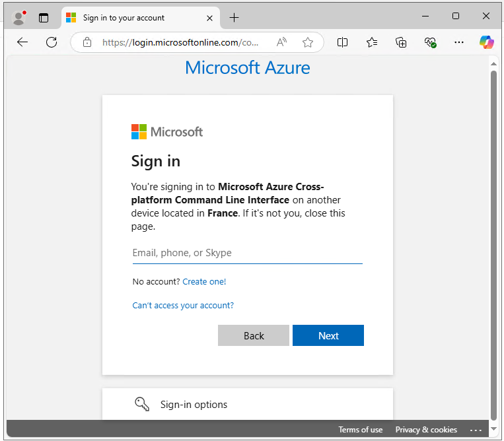This screenshot has height=441, width=504.
Task: Click the vertical scrollbar thumb
Action: pyautogui.click(x=493, y=246)
